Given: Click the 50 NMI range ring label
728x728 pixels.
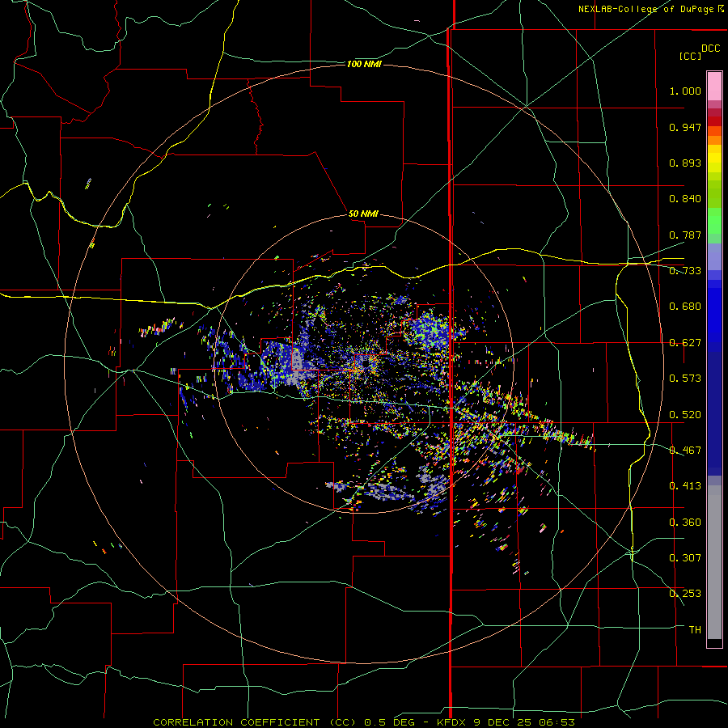Looking at the screenshot, I should [x=363, y=214].
